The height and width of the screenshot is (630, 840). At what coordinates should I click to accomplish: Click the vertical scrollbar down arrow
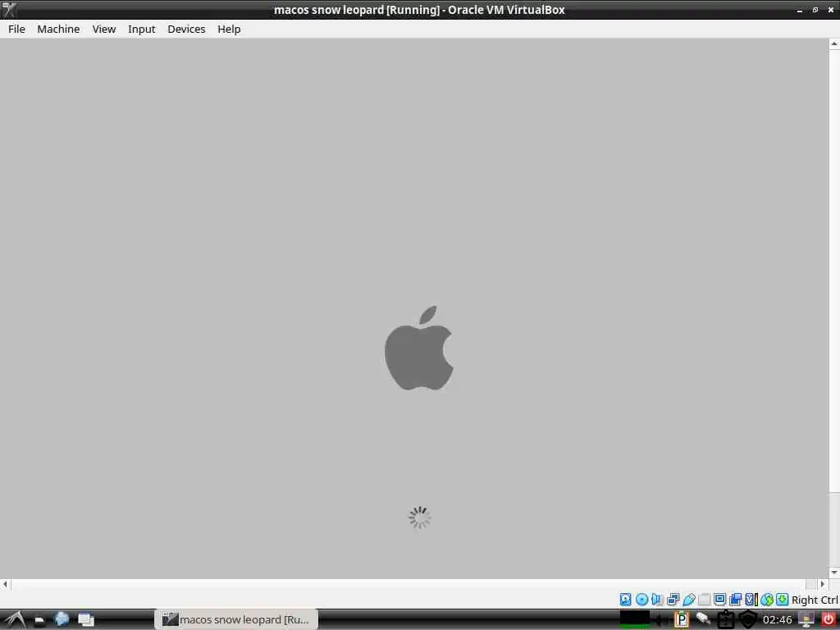[x=834, y=573]
